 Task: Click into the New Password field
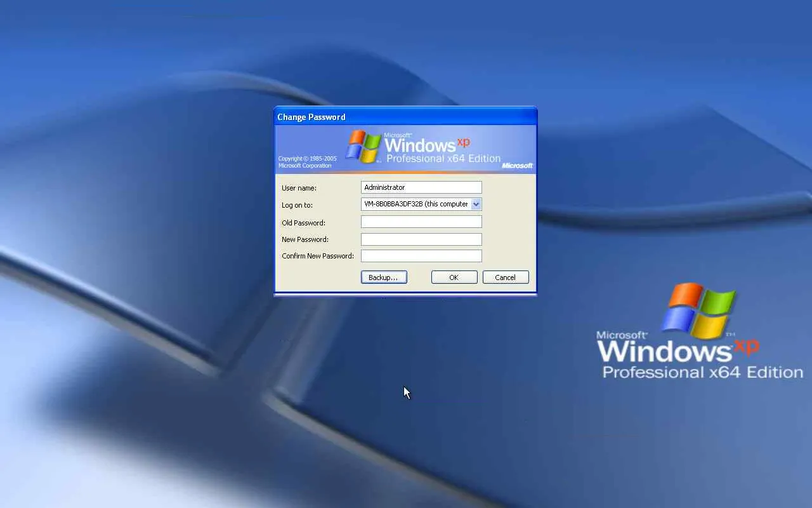click(421, 239)
